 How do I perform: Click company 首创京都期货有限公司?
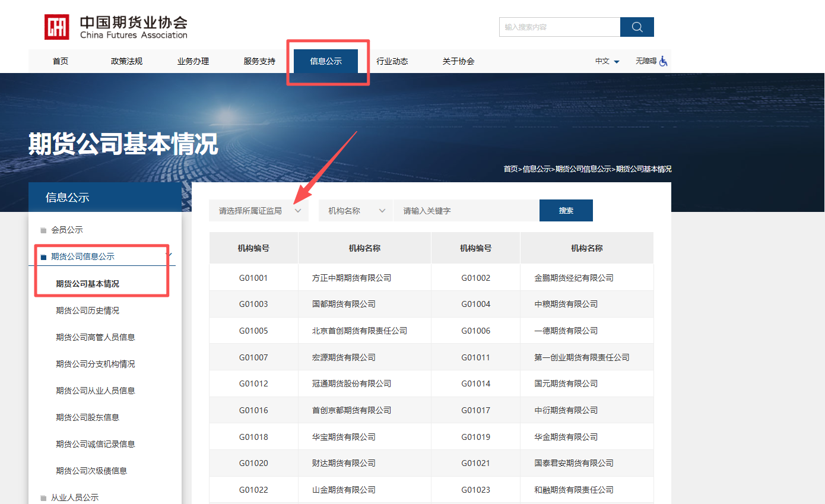352,410
